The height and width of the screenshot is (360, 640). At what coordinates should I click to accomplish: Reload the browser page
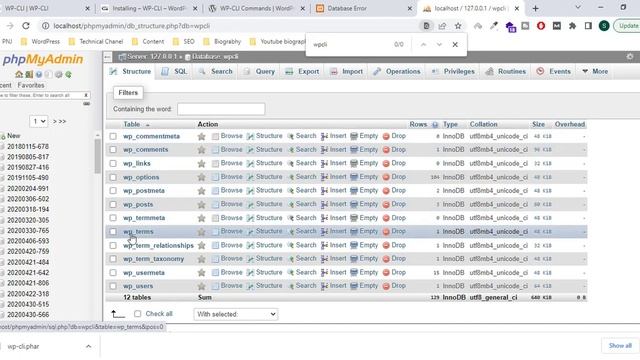[26, 26]
